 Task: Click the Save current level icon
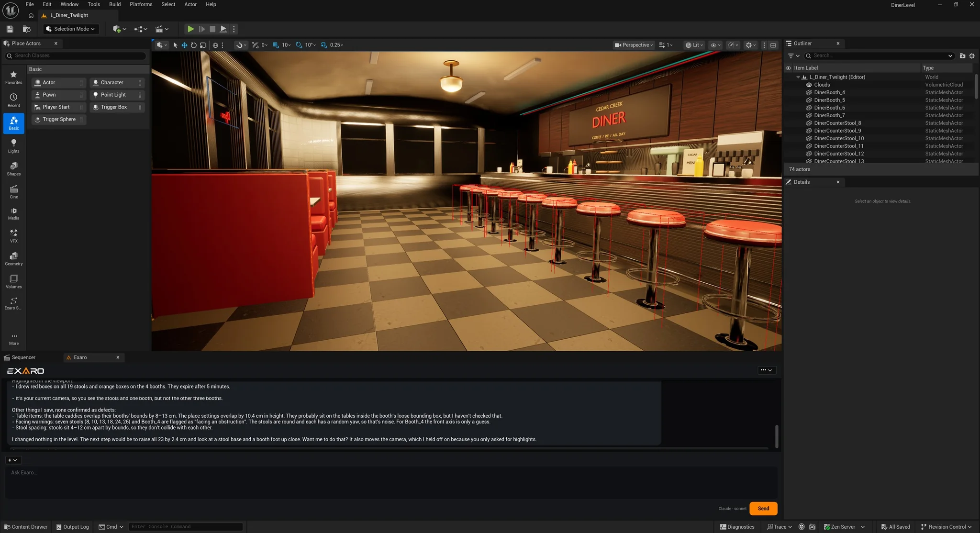tap(10, 29)
